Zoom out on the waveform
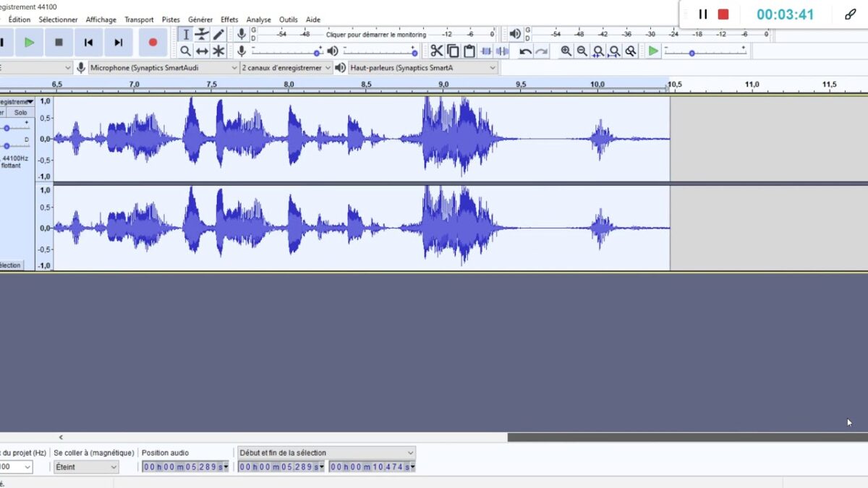868x488 pixels. (x=582, y=51)
